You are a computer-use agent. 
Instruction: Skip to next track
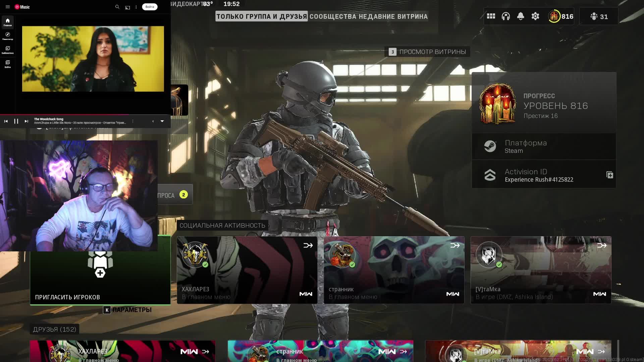click(x=26, y=121)
